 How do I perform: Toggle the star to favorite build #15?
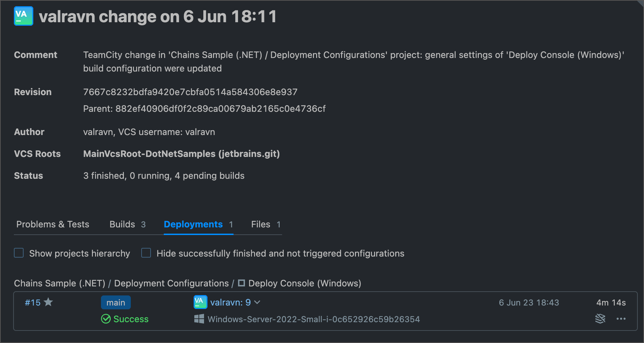click(49, 302)
